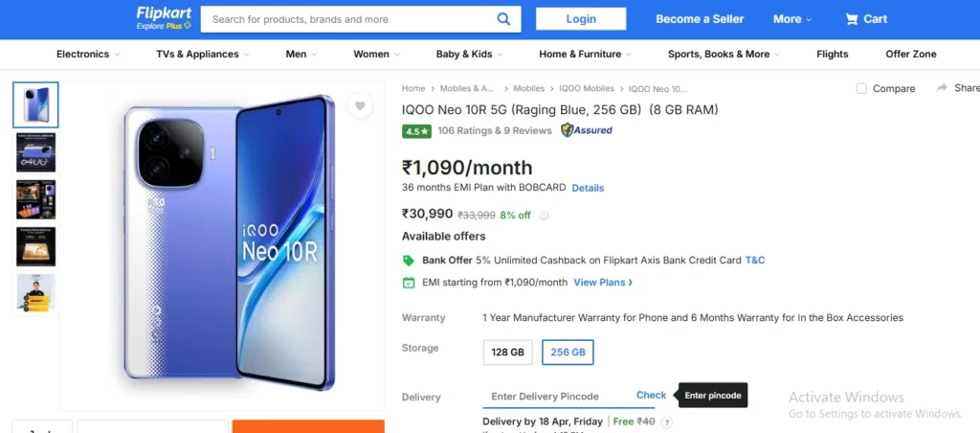Screen dimensions: 980x433
Task: Expand the Home & Furniture category menu
Action: coord(585,55)
